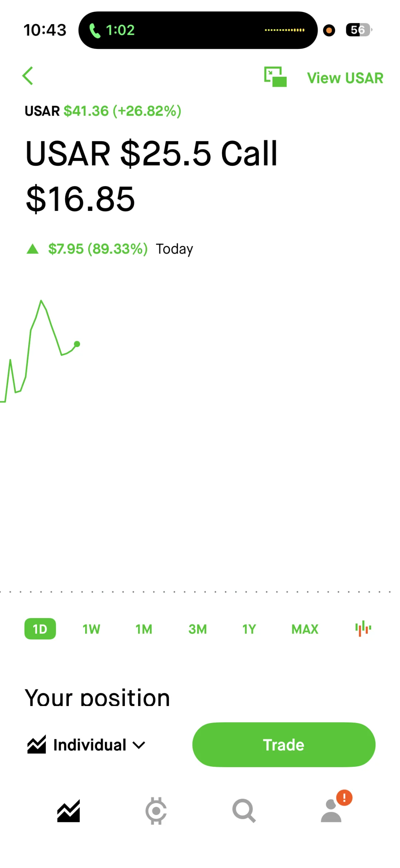Tap the Individual account chart icon
The width and height of the screenshot is (400, 868).
[x=36, y=745]
